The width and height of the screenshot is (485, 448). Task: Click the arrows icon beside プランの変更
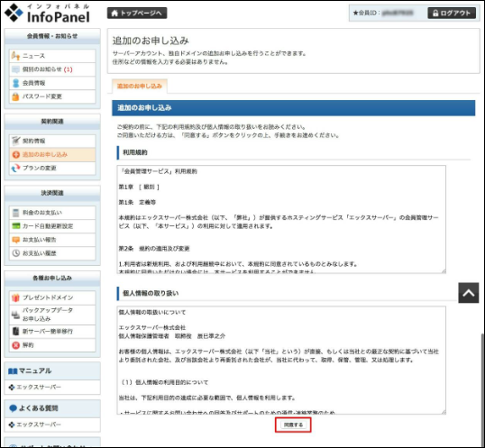pos(15,169)
